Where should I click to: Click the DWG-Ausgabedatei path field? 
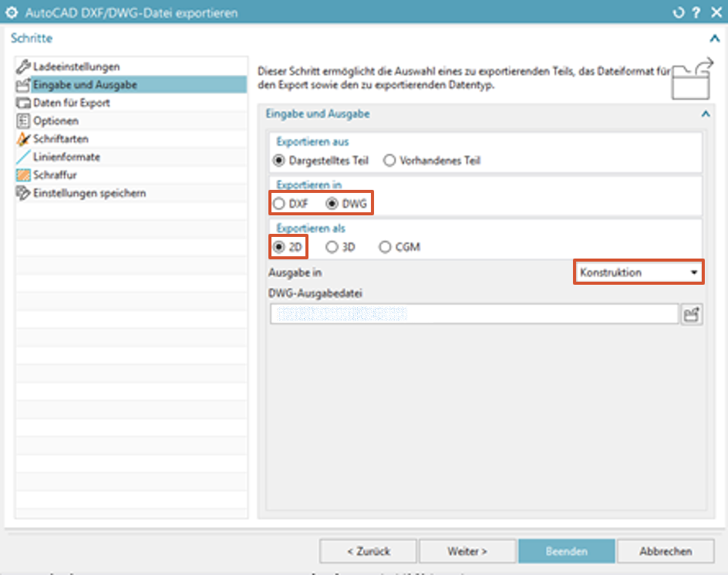click(x=474, y=314)
